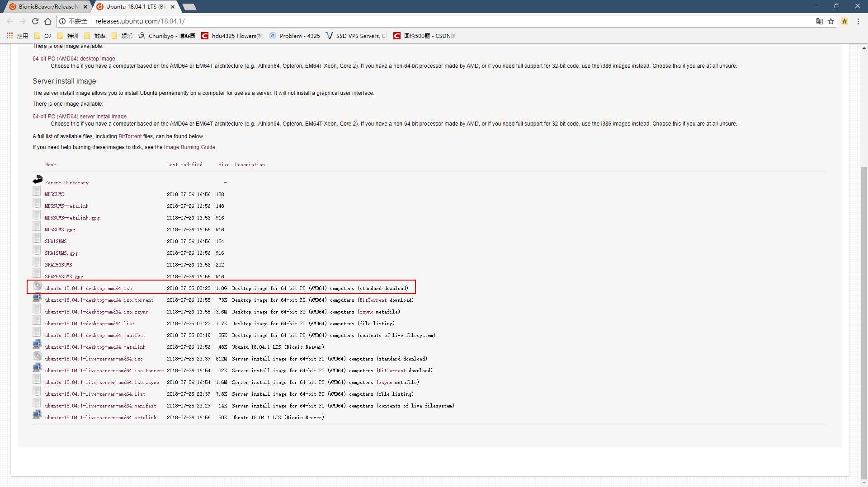The height and width of the screenshot is (487, 868).
Task: Open the 娱乐 bookmarks folder
Action: click(x=122, y=36)
